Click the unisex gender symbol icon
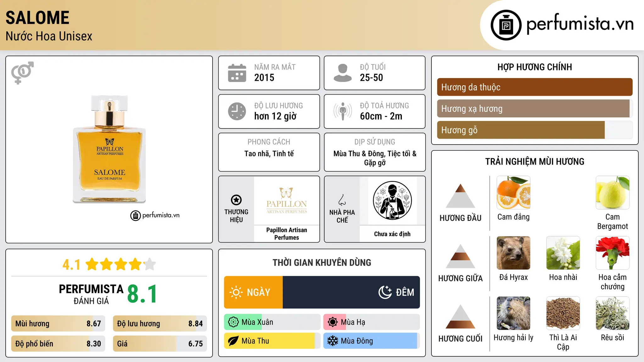The height and width of the screenshot is (362, 644). [22, 73]
